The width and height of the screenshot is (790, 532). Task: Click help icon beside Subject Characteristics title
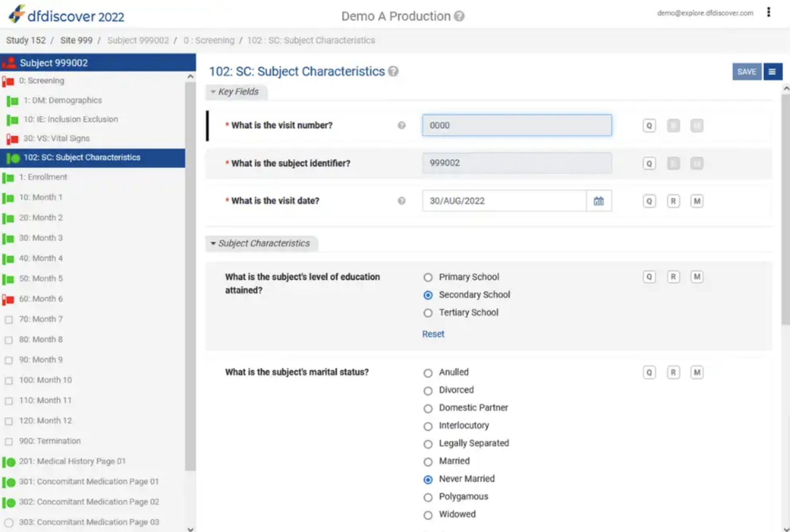point(393,72)
